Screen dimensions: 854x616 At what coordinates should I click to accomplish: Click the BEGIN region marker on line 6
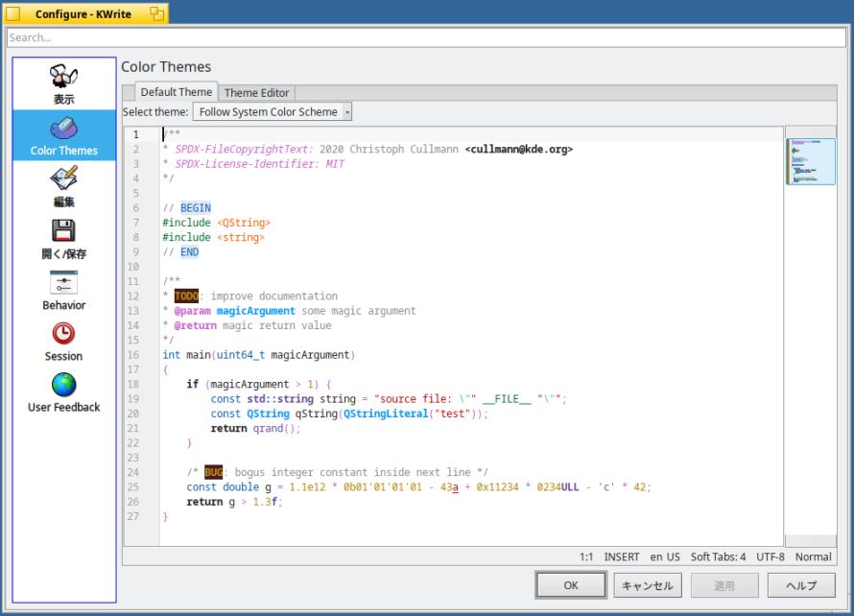coord(196,207)
